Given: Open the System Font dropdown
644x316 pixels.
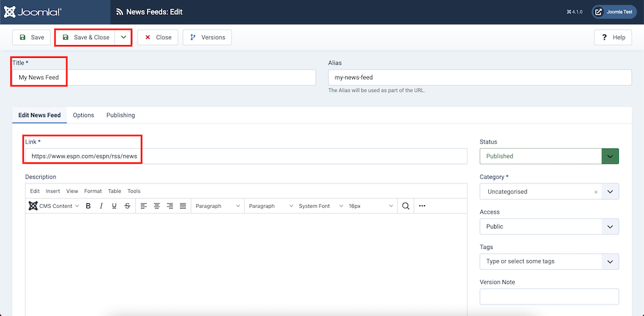Looking at the screenshot, I should pos(321,206).
